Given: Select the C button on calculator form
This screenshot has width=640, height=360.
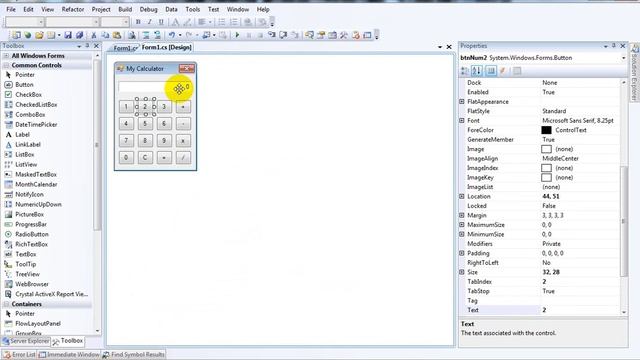Looking at the screenshot, I should (145, 158).
